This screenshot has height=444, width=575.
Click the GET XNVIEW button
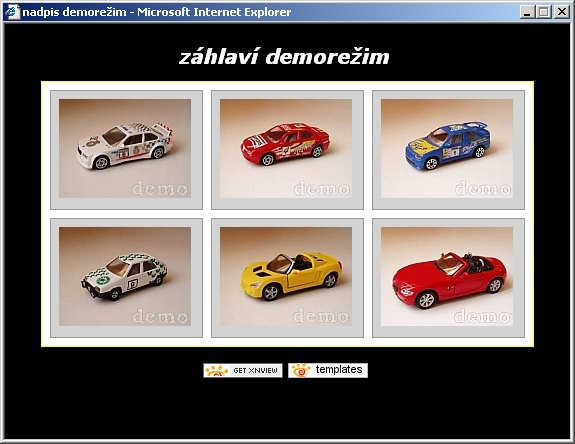tap(243, 370)
